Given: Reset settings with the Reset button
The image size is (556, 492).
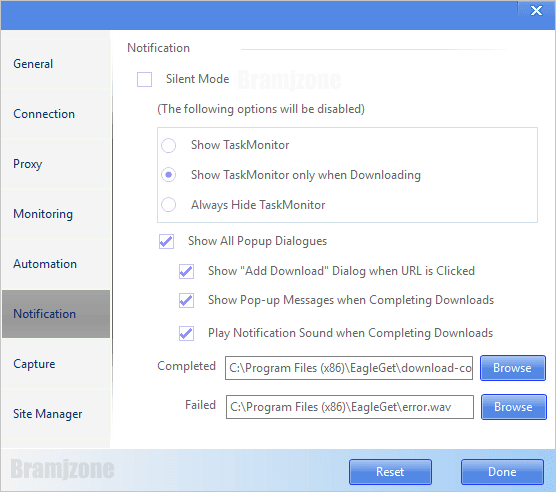Looking at the screenshot, I should point(390,472).
